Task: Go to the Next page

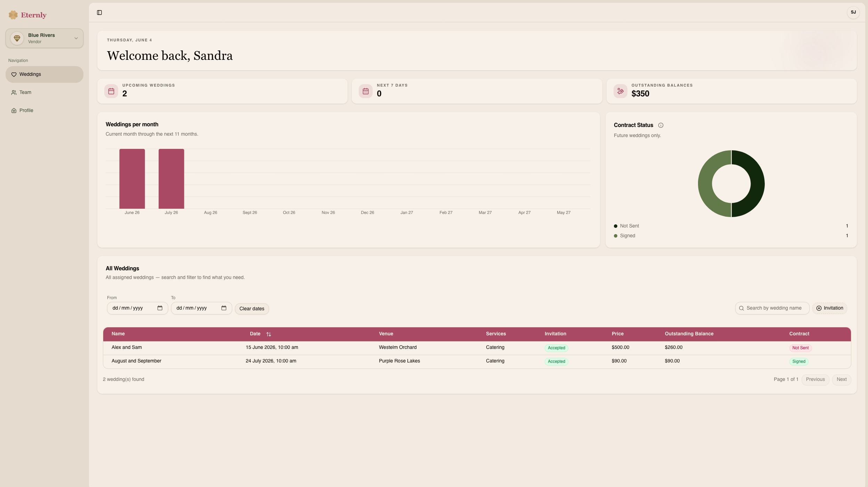Action: (842, 380)
